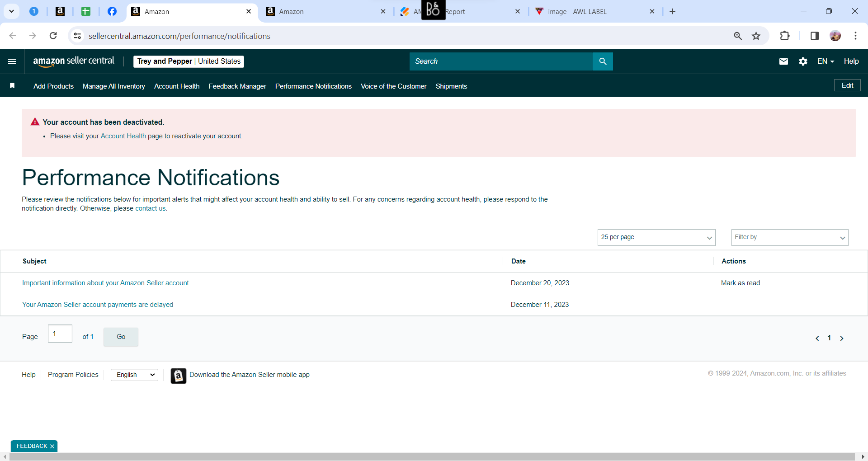Bookmark this page with the star
This screenshot has height=461, width=868.
756,36
